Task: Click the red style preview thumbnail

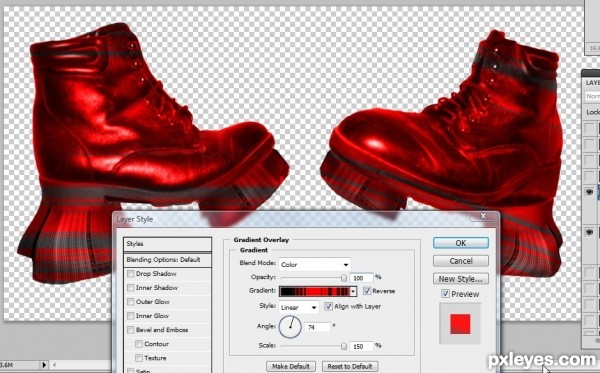Action: pyautogui.click(x=460, y=324)
